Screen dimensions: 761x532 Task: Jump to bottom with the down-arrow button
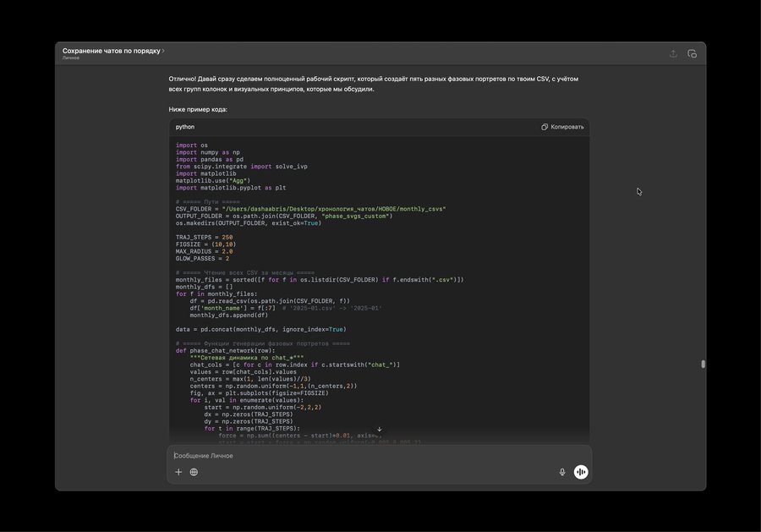tap(380, 429)
